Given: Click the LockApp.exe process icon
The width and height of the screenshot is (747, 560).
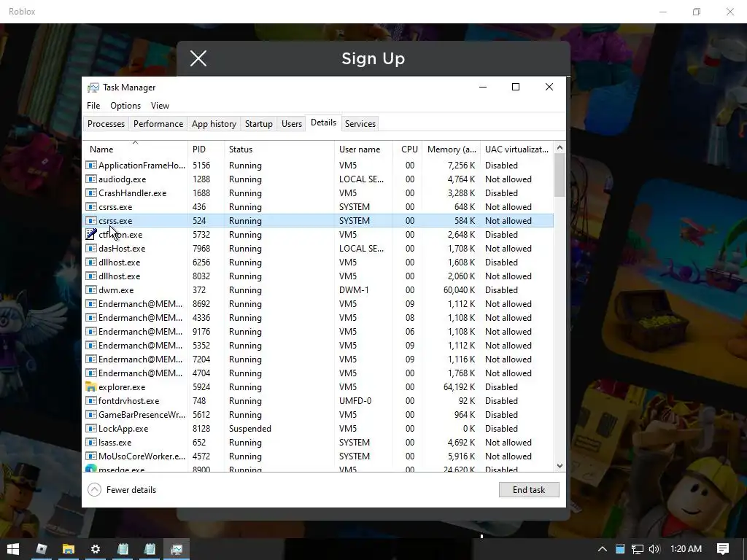Looking at the screenshot, I should pos(90,428).
